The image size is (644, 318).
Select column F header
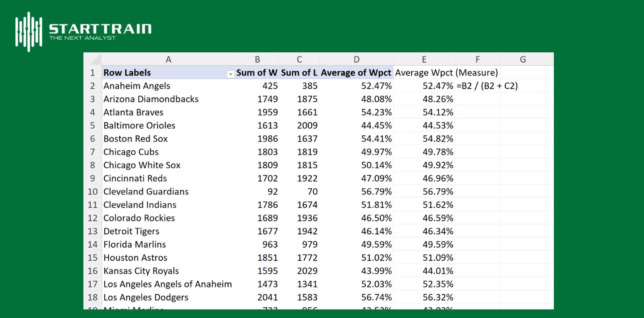click(x=477, y=60)
